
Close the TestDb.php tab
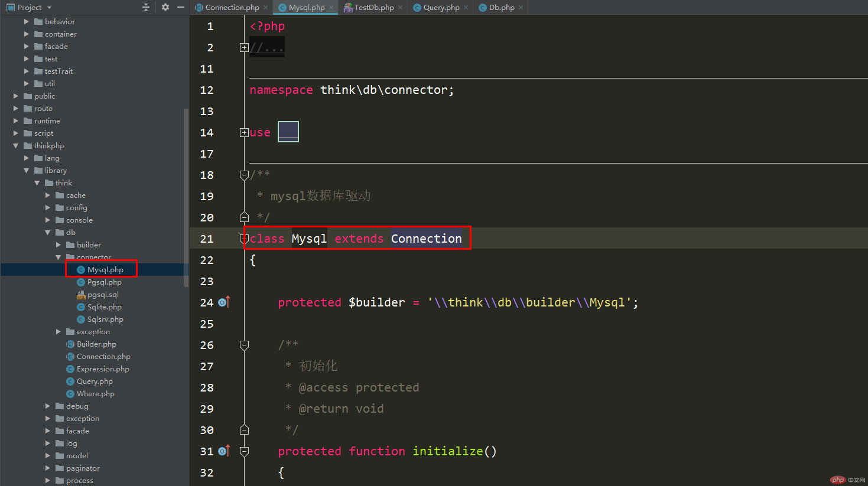click(x=401, y=8)
